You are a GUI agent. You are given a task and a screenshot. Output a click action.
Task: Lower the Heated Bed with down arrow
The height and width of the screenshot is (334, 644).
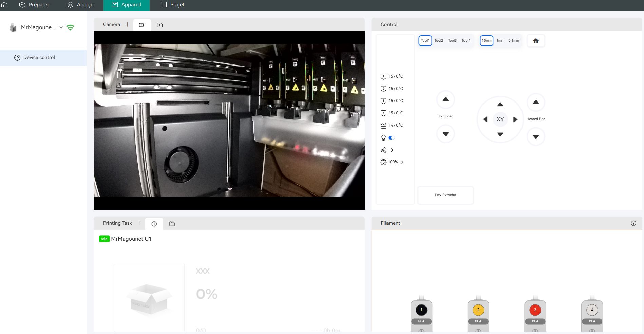point(536,137)
